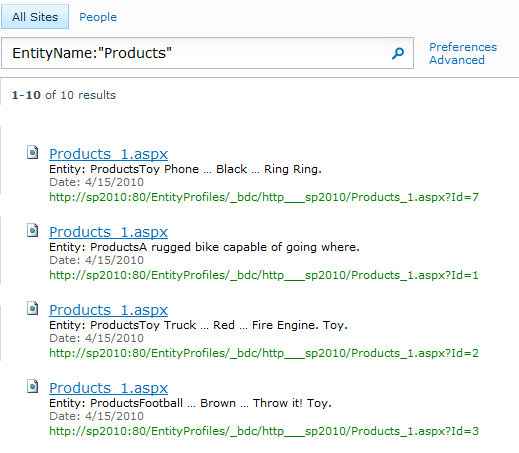Open Products_1.aspx title for Toy Truck
Screen dimensions: 519x453
coord(108,310)
